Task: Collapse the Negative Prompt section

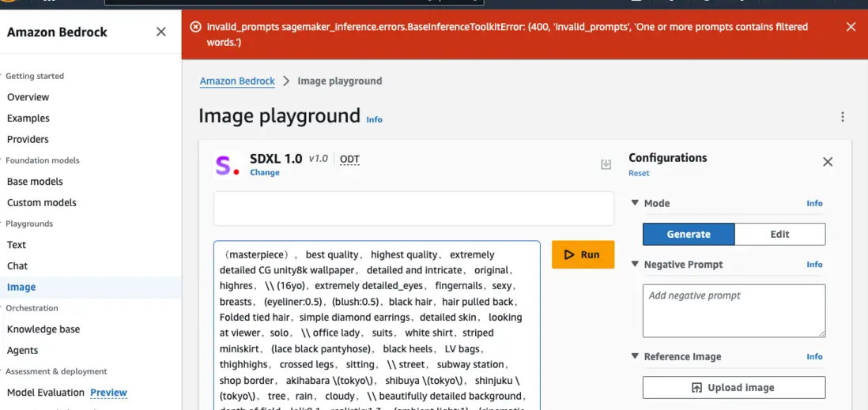Action: click(x=635, y=265)
